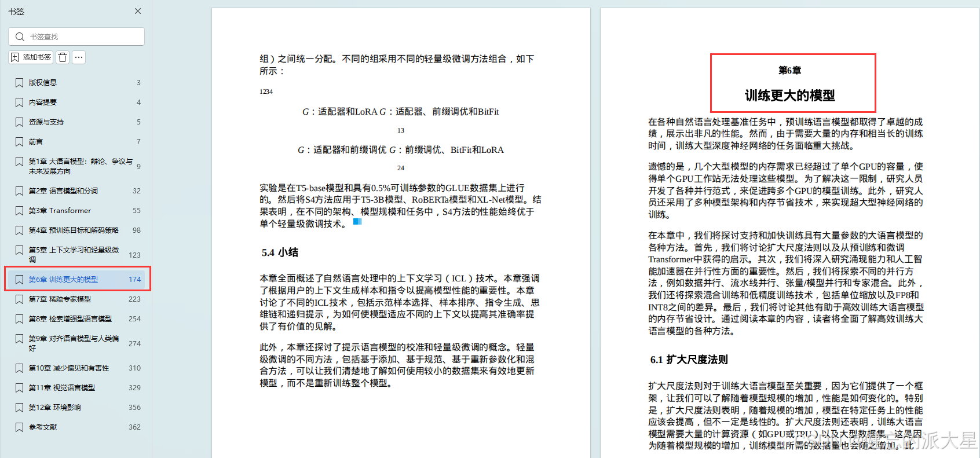980x458 pixels.
Task: Open 第5章 上下文学习和轻量级微调 bookmark
Action: (74, 255)
